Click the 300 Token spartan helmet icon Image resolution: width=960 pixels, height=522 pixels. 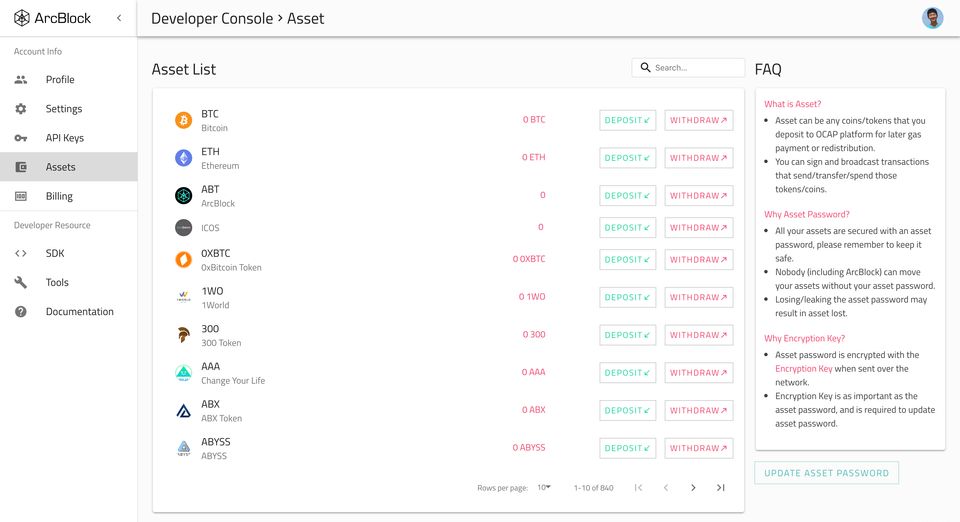pyautogui.click(x=183, y=335)
